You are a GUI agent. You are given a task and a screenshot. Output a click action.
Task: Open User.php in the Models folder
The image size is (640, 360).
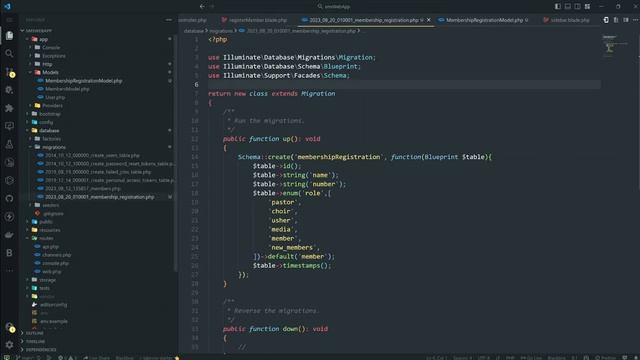(55, 97)
